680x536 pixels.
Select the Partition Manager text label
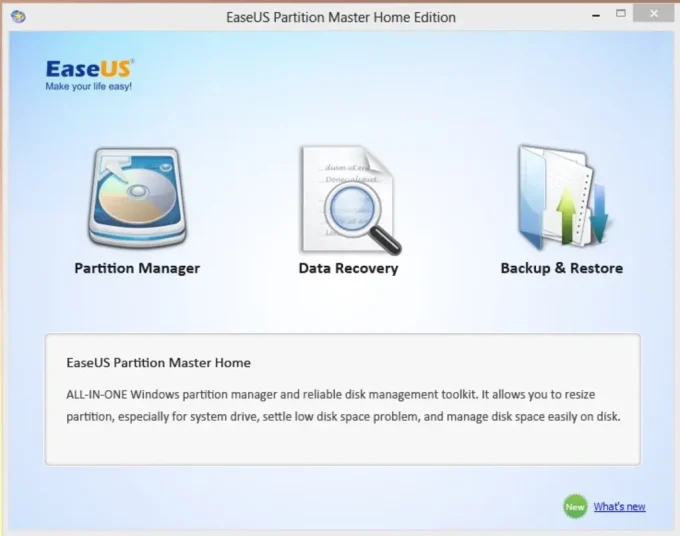(137, 268)
